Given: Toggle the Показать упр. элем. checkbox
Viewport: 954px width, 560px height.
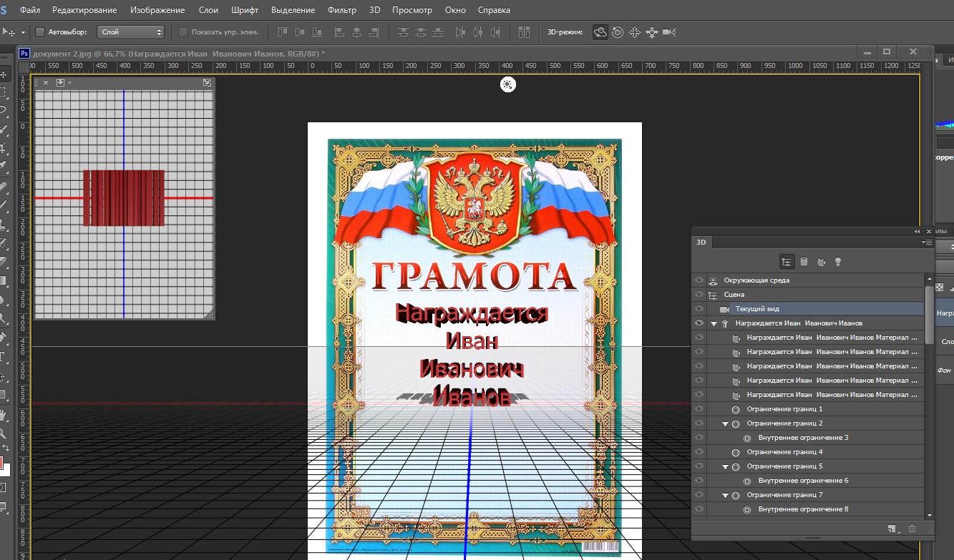Looking at the screenshot, I should pos(183,32).
